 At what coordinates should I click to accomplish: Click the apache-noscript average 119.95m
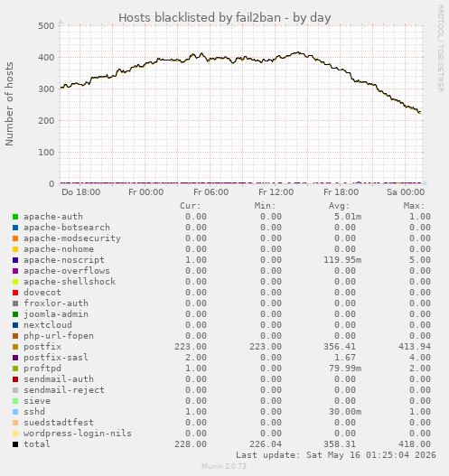[342, 260]
